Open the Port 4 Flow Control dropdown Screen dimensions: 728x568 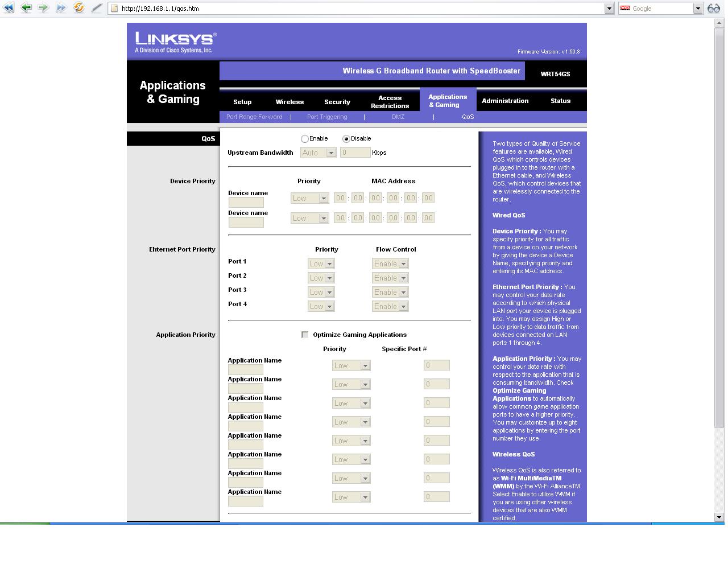point(390,306)
